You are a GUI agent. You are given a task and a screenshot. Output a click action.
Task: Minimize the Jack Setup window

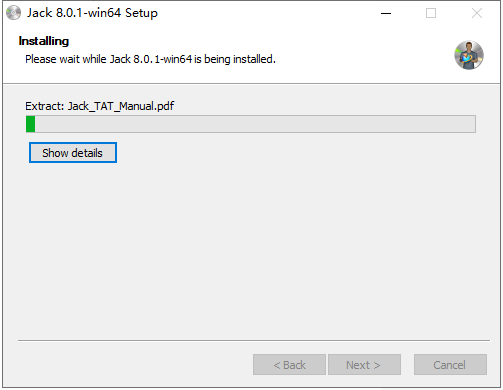click(386, 13)
